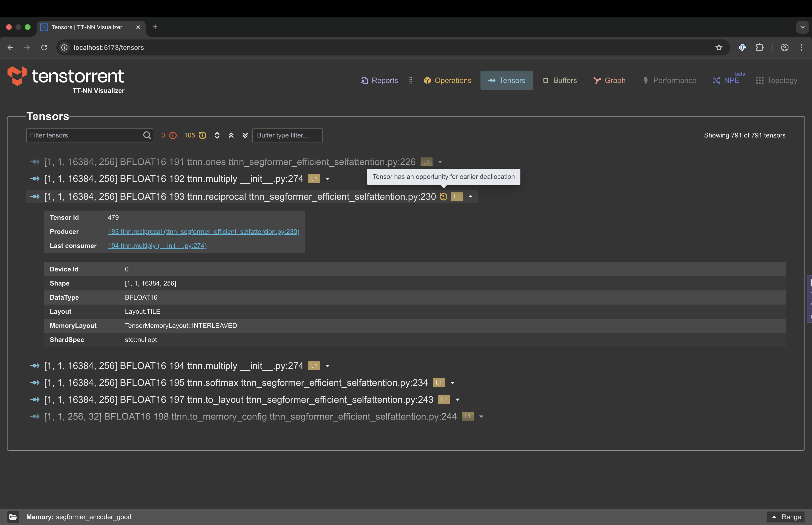Click the collapse-all double chevron up icon
The width and height of the screenshot is (812, 525).
(231, 135)
